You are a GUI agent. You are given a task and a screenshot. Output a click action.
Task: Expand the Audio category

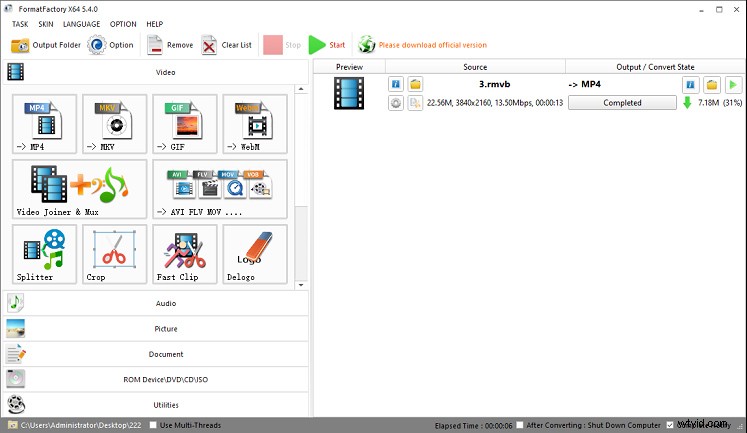coord(156,303)
